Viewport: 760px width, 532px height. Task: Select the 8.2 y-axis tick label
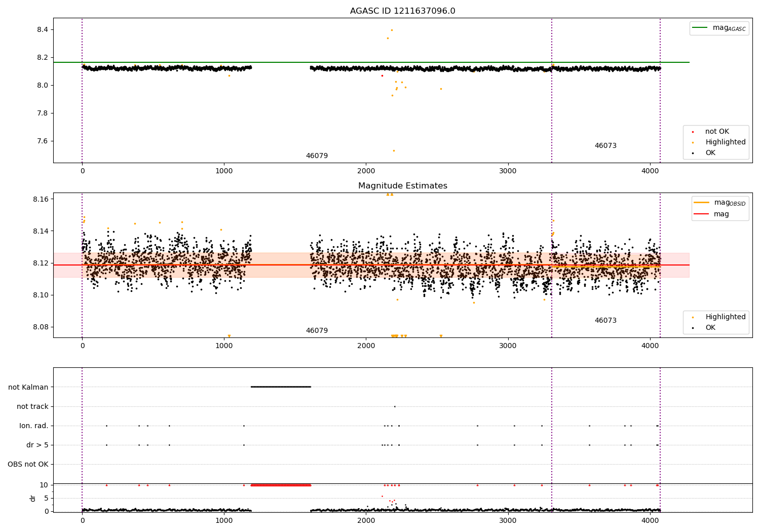coord(43,57)
